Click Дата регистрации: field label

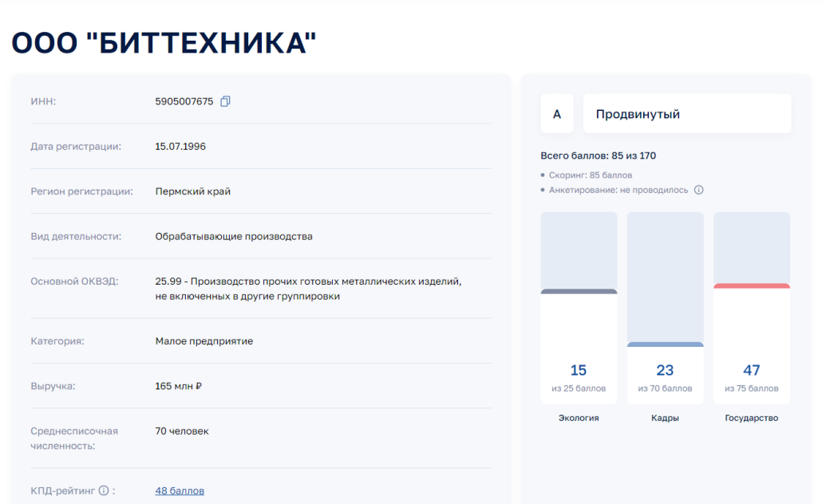coord(76,147)
